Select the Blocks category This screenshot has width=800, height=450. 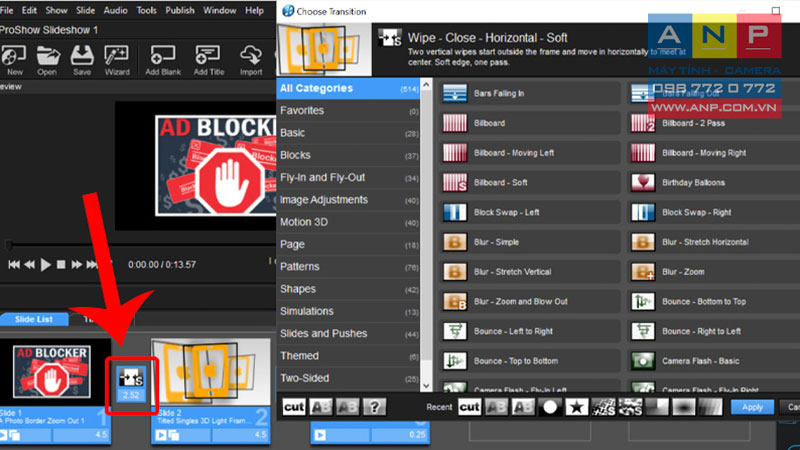(x=348, y=155)
